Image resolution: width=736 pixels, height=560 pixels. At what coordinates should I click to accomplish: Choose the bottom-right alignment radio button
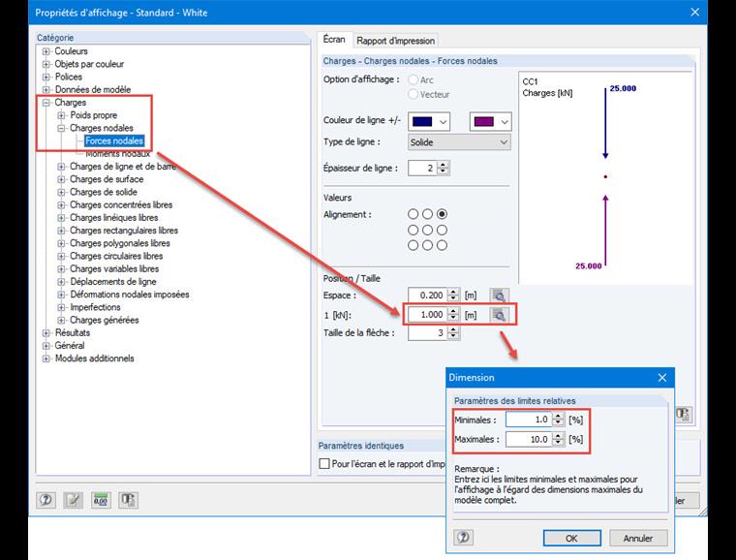click(442, 245)
